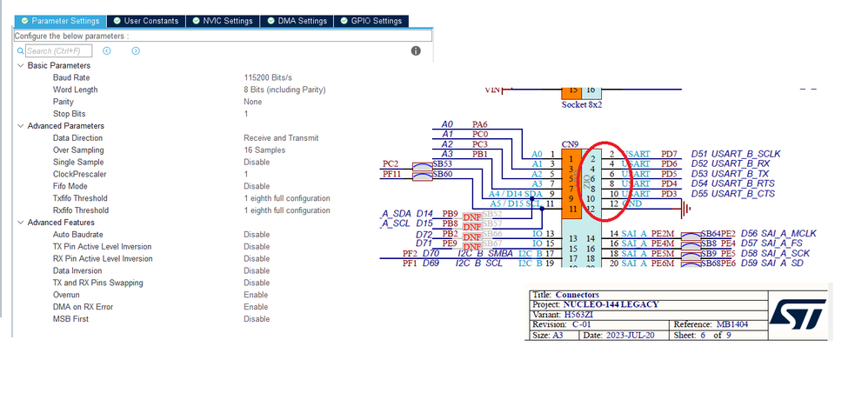Click the SB64 solder bridge symbol
Screen dimensions: 868x393
691,236
